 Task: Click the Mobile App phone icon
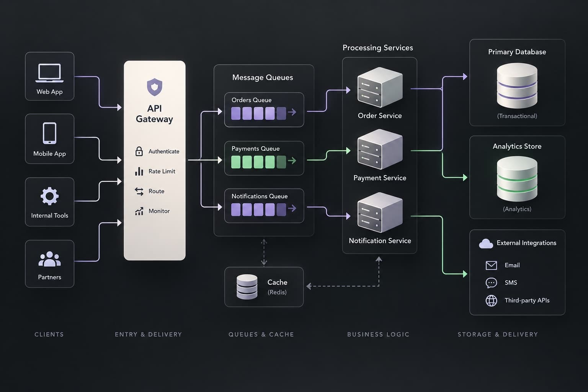(x=49, y=133)
